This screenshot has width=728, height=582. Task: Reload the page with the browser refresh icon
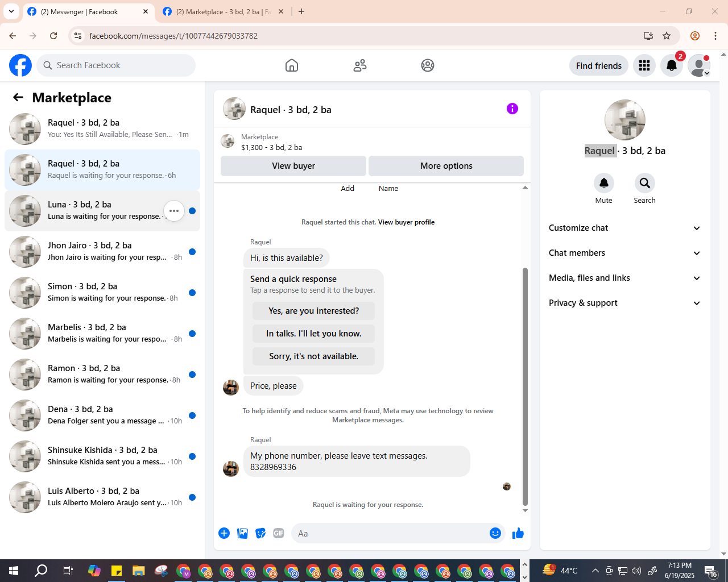tap(53, 36)
